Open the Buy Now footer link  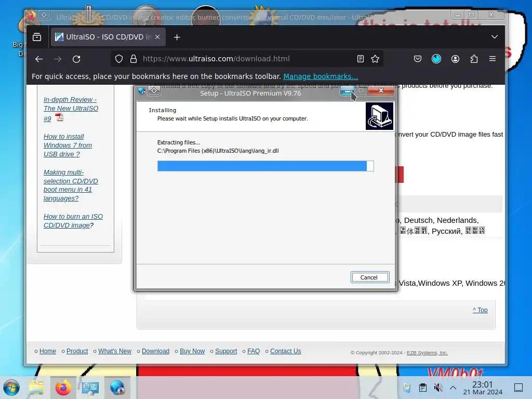(x=192, y=351)
